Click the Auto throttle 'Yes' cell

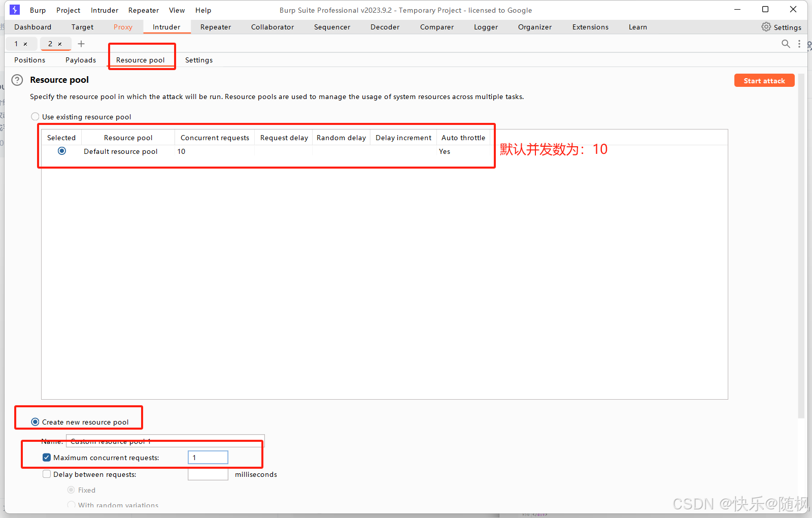pyautogui.click(x=445, y=151)
